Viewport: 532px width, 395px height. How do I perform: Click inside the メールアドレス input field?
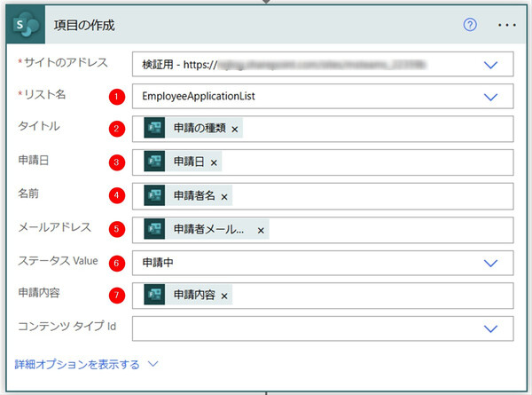click(x=323, y=230)
